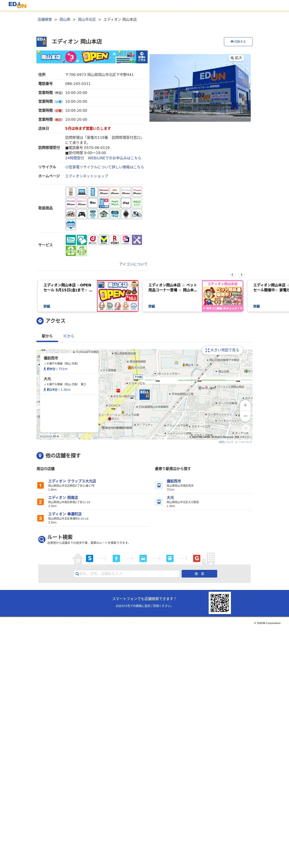Open エディオン クラップス大元店 store link

(x=72, y=481)
